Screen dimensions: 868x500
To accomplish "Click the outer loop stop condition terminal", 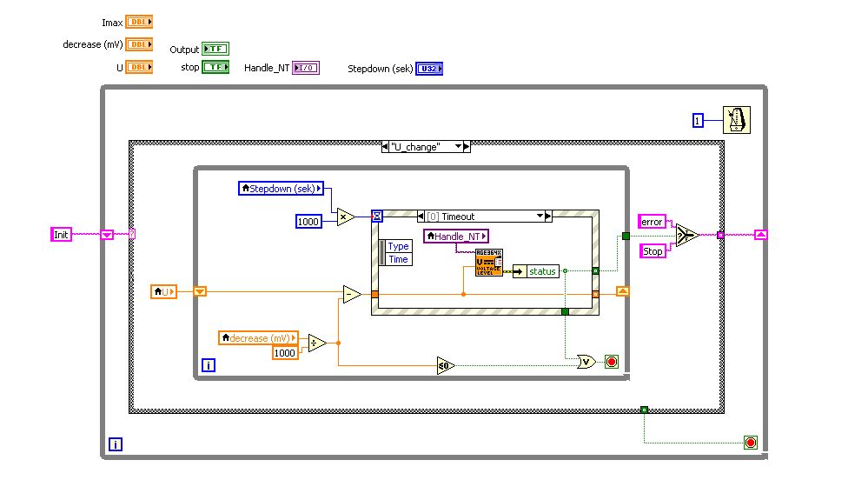I will click(x=751, y=443).
